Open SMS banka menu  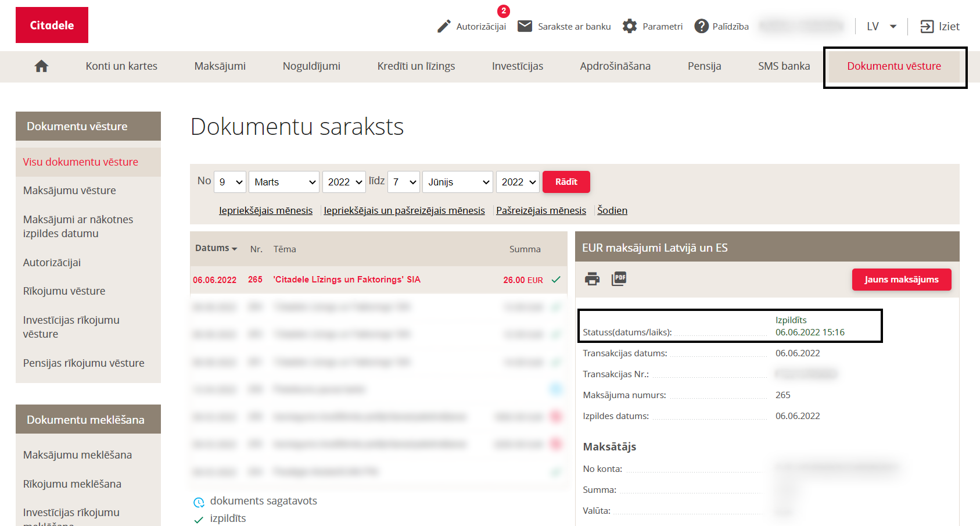[784, 66]
